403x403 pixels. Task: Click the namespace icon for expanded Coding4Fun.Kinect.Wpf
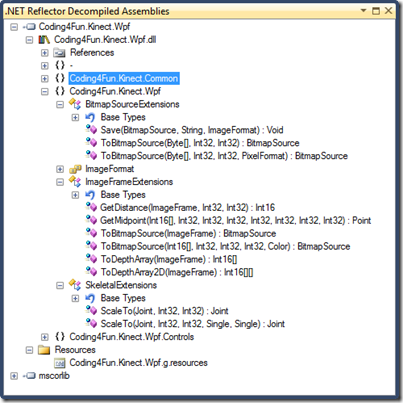[60, 91]
